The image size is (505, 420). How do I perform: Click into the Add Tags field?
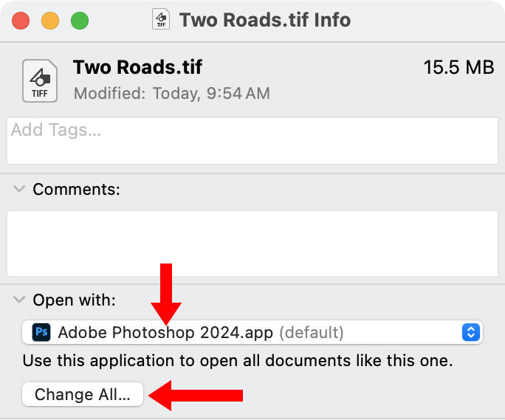[251, 141]
